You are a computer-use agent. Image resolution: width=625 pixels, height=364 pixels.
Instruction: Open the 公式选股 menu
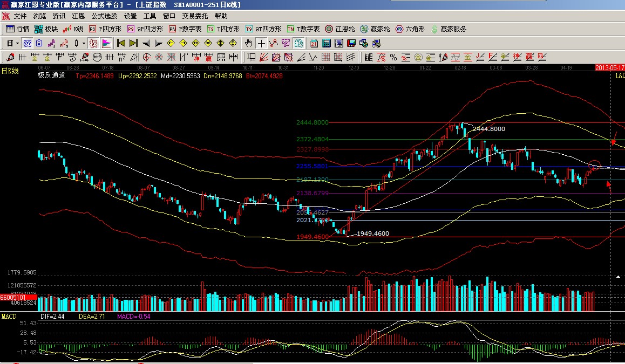tap(104, 16)
